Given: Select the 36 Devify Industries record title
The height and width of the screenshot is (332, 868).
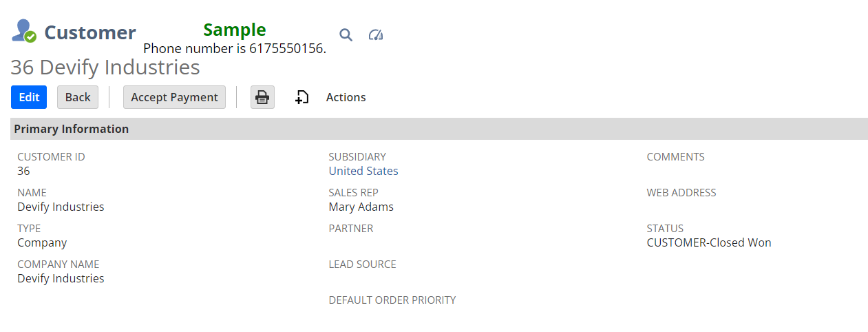Looking at the screenshot, I should pyautogui.click(x=105, y=68).
